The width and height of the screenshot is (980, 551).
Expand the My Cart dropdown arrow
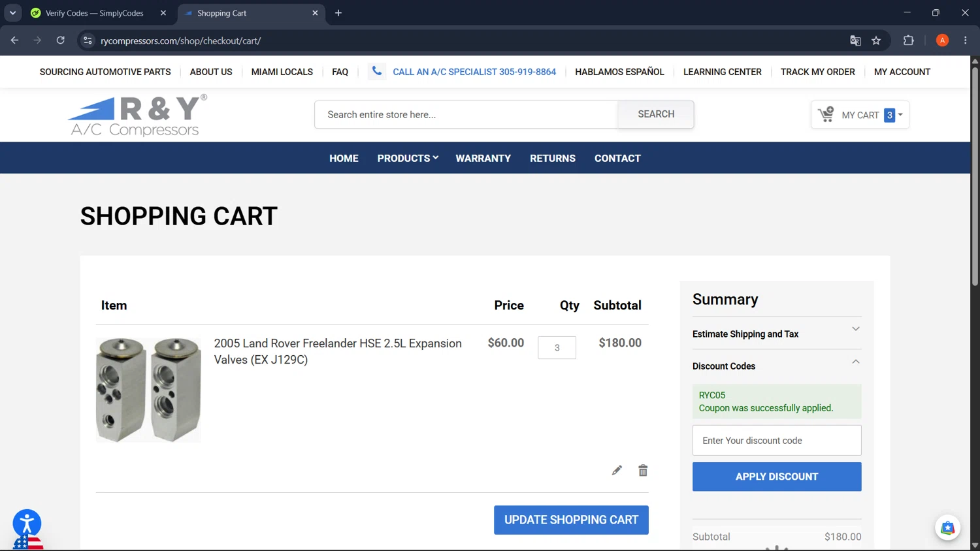(x=900, y=115)
